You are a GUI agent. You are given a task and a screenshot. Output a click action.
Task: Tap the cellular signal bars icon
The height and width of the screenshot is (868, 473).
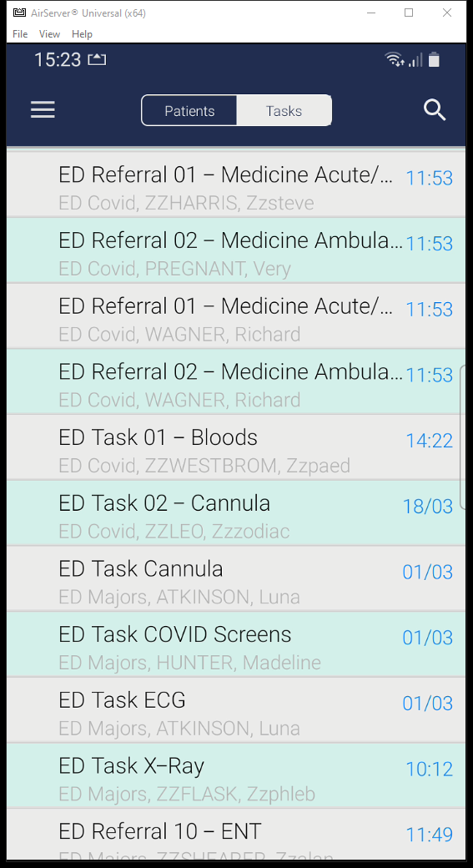(x=415, y=60)
